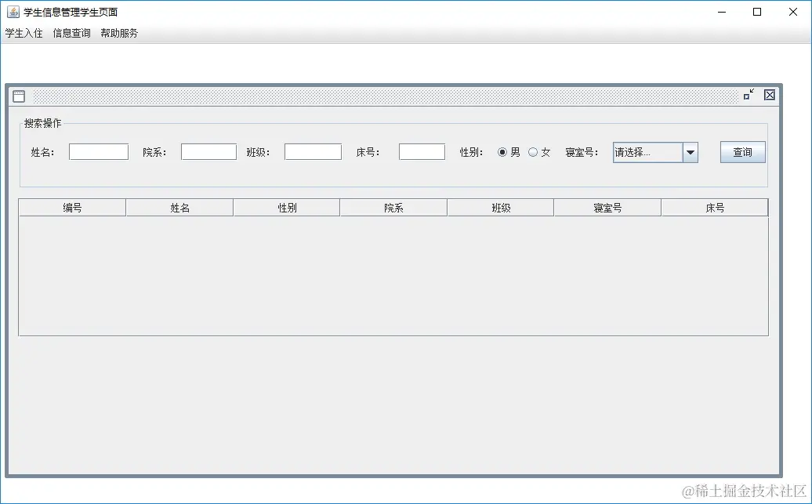Click inside the 院系 text field

tap(208, 151)
